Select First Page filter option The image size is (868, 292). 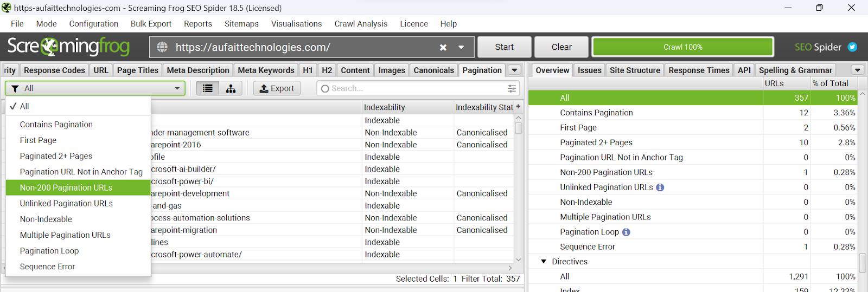(x=78, y=140)
